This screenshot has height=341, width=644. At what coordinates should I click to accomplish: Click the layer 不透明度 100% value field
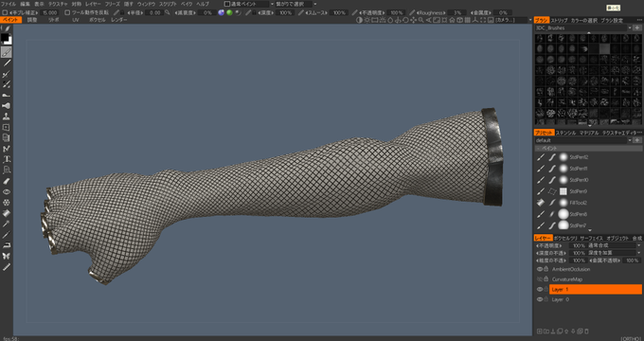coord(579,245)
